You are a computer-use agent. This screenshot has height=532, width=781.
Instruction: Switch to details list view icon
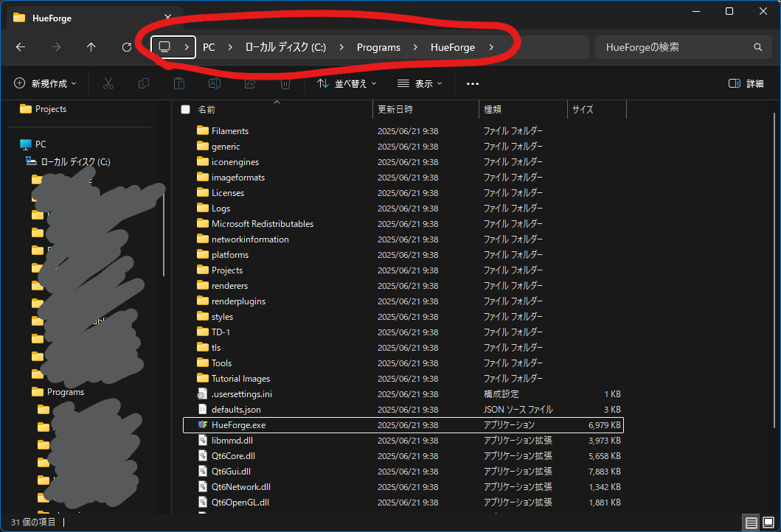pos(752,522)
